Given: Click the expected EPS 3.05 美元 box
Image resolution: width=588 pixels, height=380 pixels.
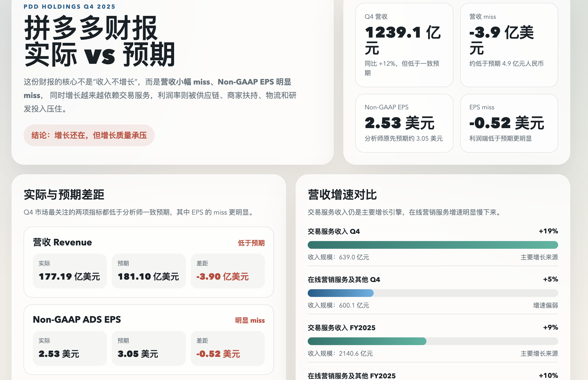Looking at the screenshot, I should click(x=149, y=348).
